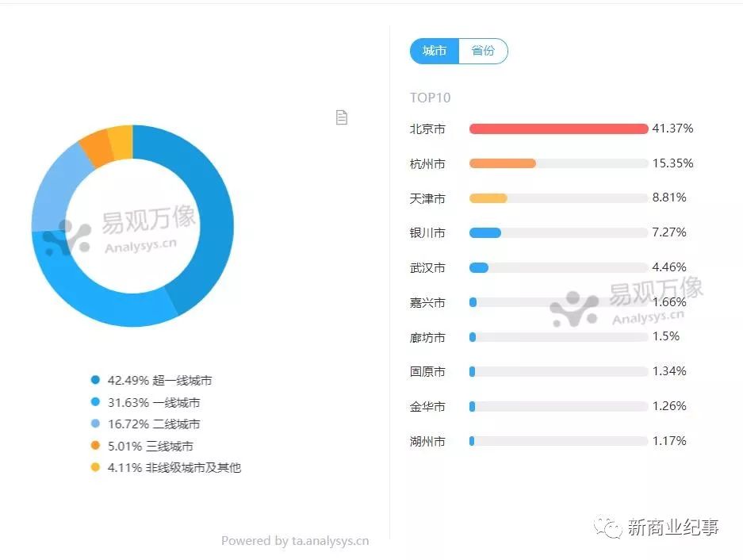Click the yellow 天津市 bar
Image resolution: width=743 pixels, height=560 pixels.
(x=488, y=198)
